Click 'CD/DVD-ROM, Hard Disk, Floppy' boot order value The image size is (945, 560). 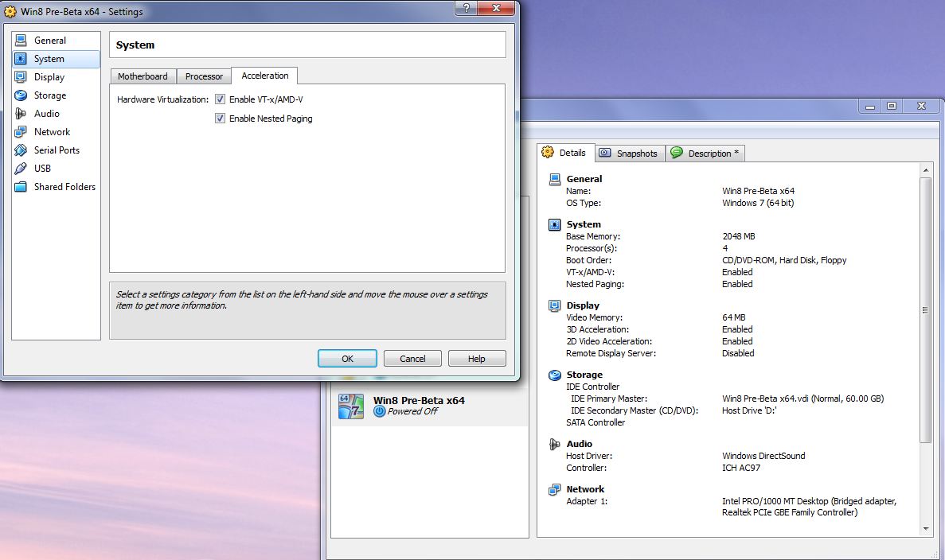click(784, 260)
